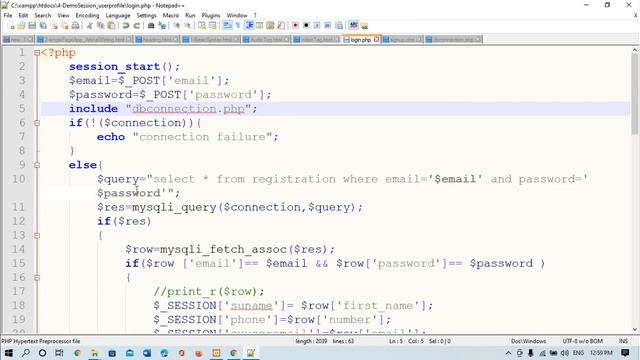Create a new file with New toolbar icon
Image resolution: width=640 pixels, height=360 pixels.
pos(11,26)
